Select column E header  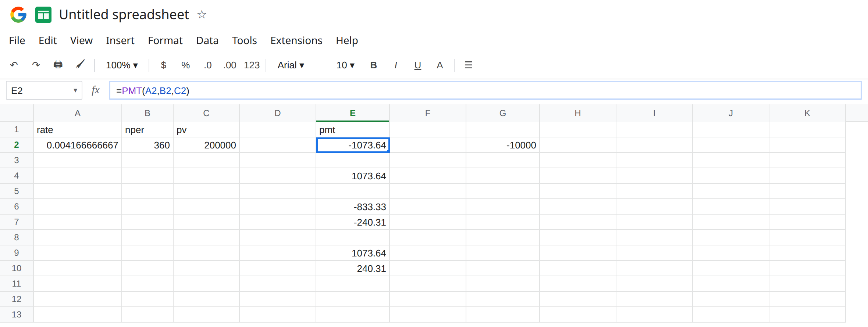pyautogui.click(x=352, y=113)
